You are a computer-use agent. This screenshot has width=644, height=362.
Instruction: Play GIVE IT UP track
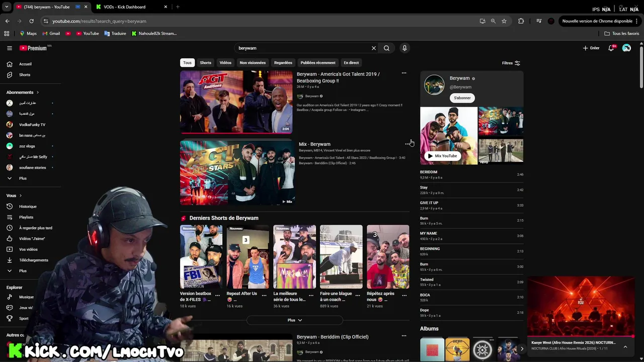coord(471,205)
